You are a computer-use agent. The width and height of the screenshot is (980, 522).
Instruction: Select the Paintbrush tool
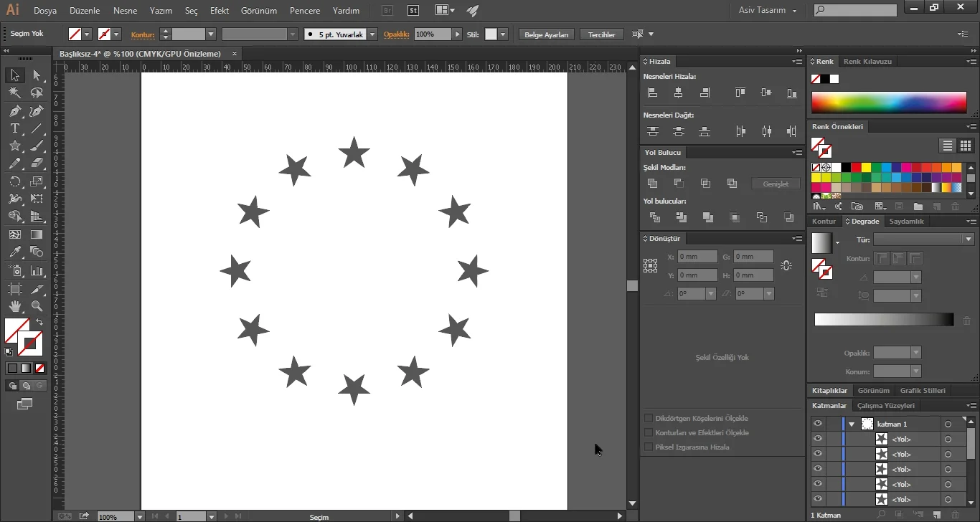(37, 146)
